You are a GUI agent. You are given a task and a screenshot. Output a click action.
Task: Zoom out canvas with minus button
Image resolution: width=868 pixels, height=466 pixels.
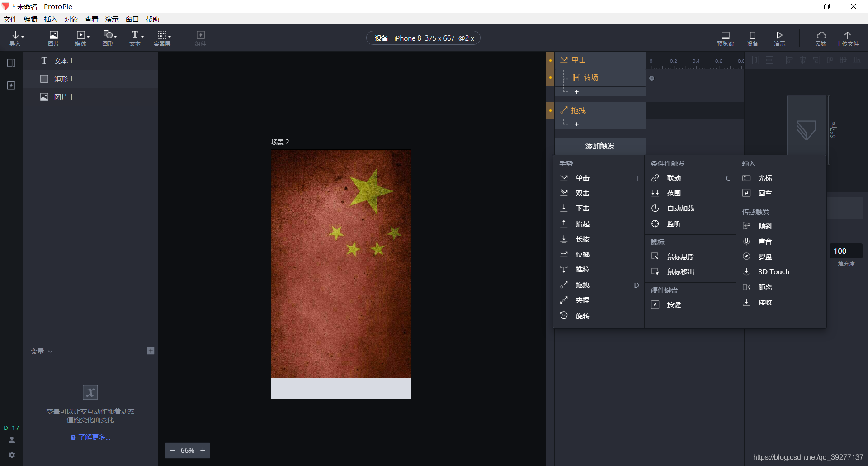[172, 450]
